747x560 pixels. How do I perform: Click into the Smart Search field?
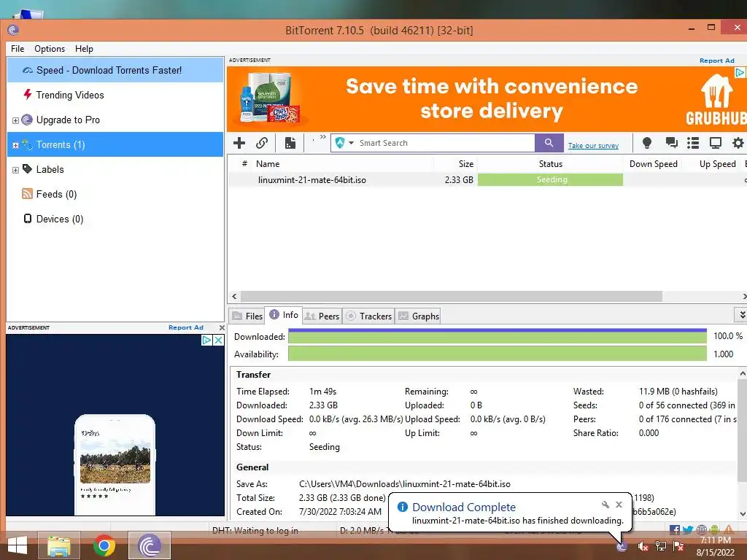pos(446,143)
